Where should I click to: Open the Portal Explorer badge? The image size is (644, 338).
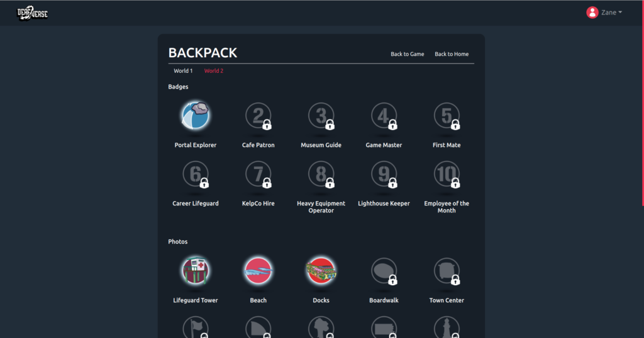click(196, 116)
